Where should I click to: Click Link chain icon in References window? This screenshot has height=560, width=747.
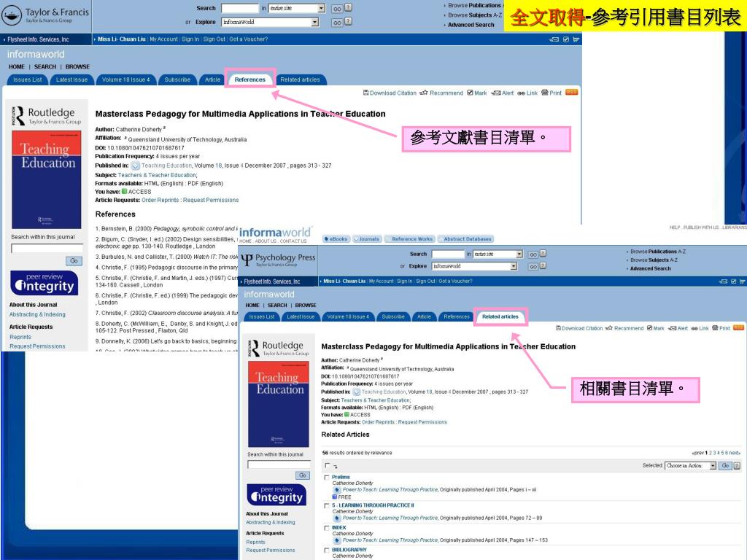521,93
